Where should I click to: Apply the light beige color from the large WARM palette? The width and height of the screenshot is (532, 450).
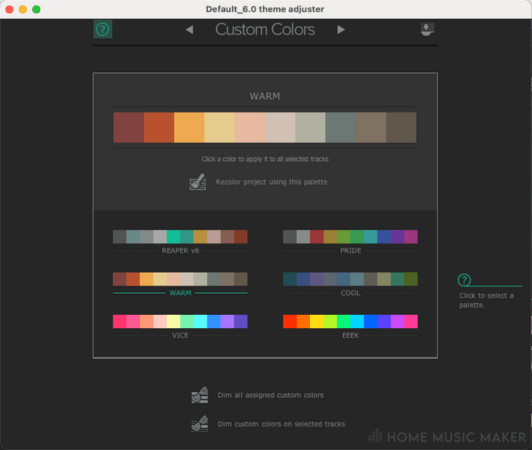[280, 127]
